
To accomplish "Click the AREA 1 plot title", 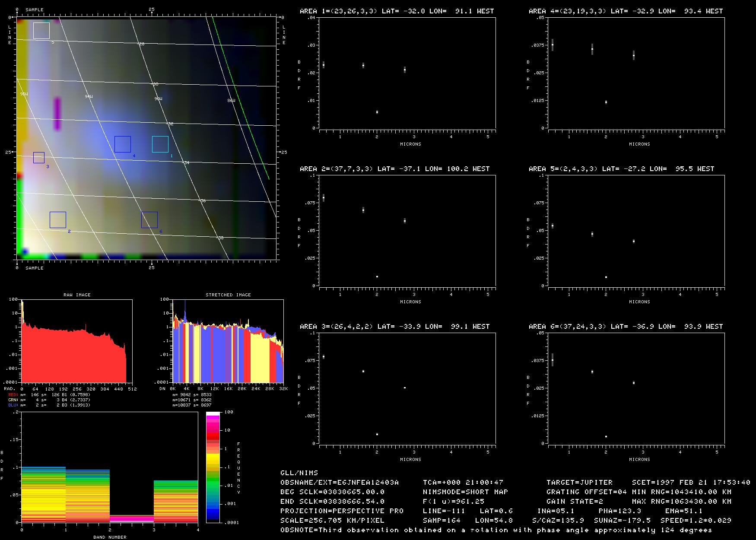I will point(397,11).
